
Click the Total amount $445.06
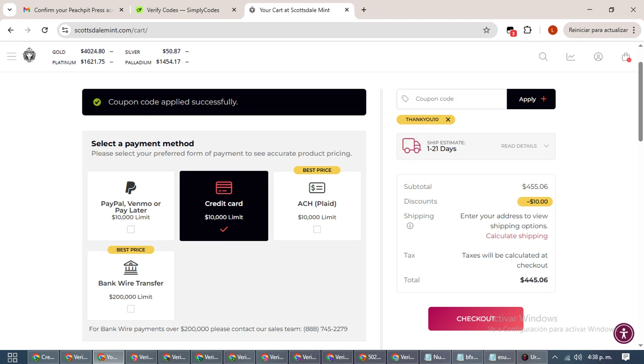[534, 280]
